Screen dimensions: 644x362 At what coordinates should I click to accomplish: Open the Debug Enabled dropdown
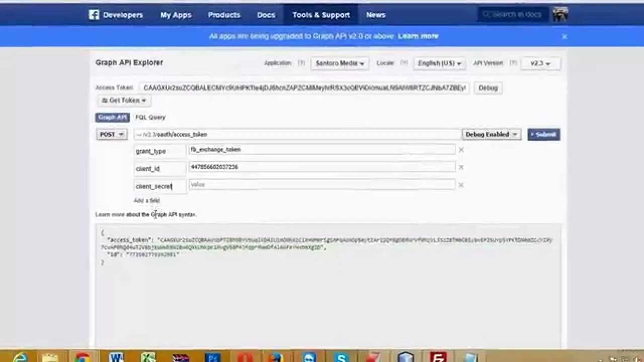click(x=492, y=134)
